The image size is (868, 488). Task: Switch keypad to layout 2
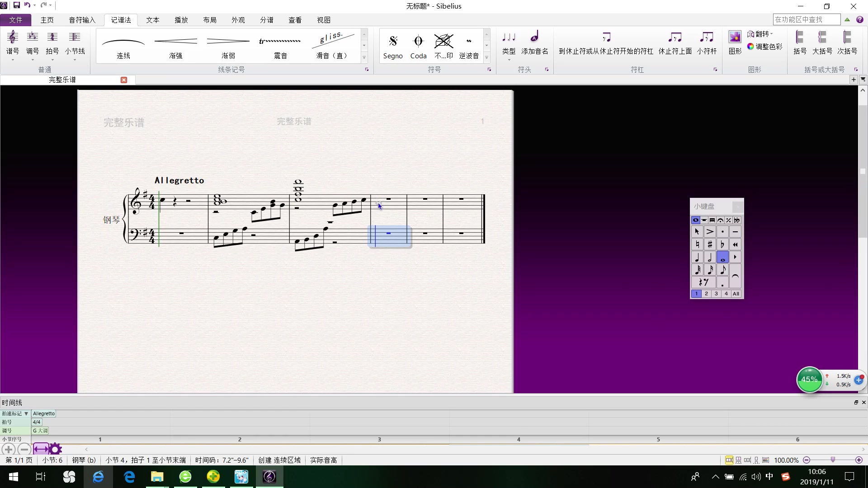tap(706, 294)
